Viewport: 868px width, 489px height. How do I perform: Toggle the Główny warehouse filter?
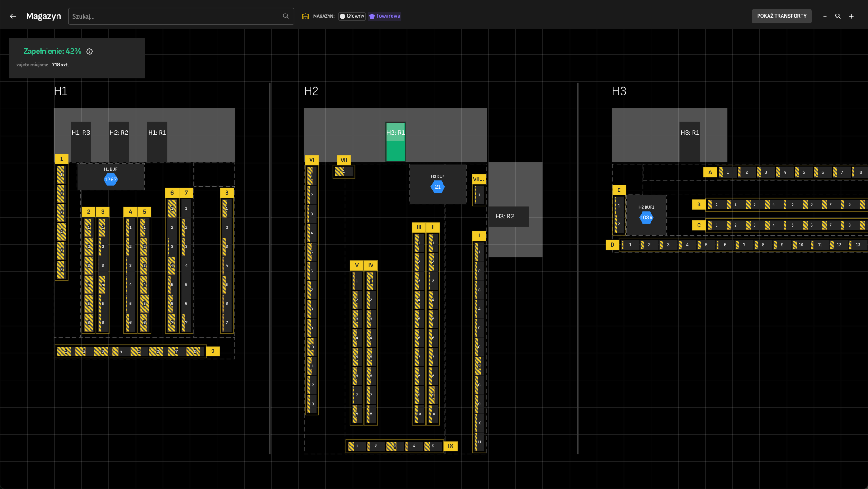[352, 16]
